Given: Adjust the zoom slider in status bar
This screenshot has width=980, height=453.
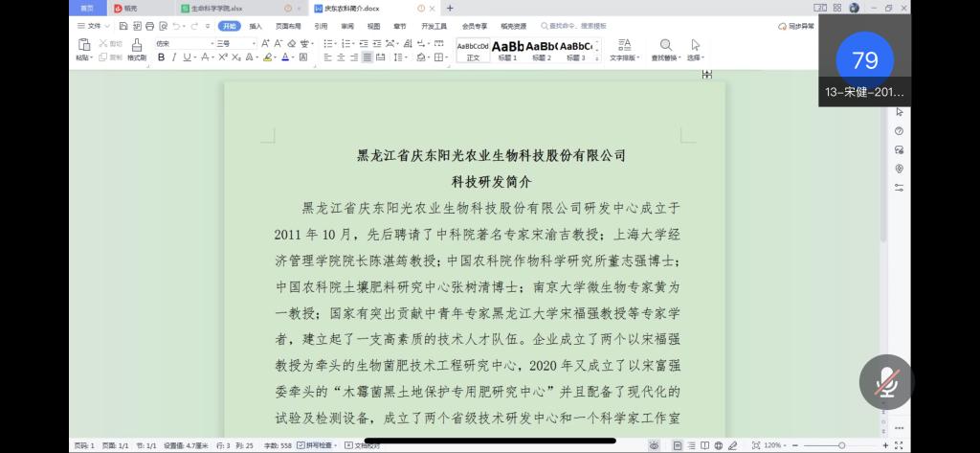Looking at the screenshot, I should click(x=840, y=445).
